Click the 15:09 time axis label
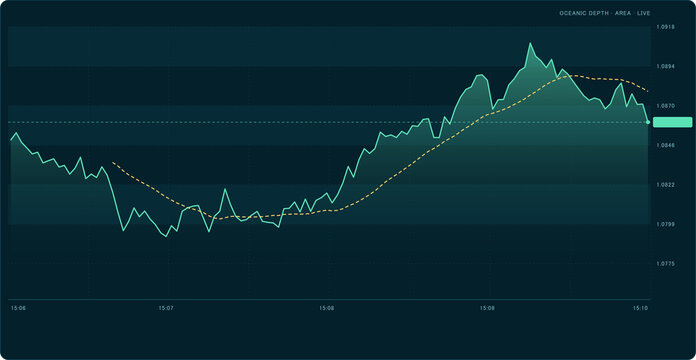The height and width of the screenshot is (360, 696). click(487, 308)
